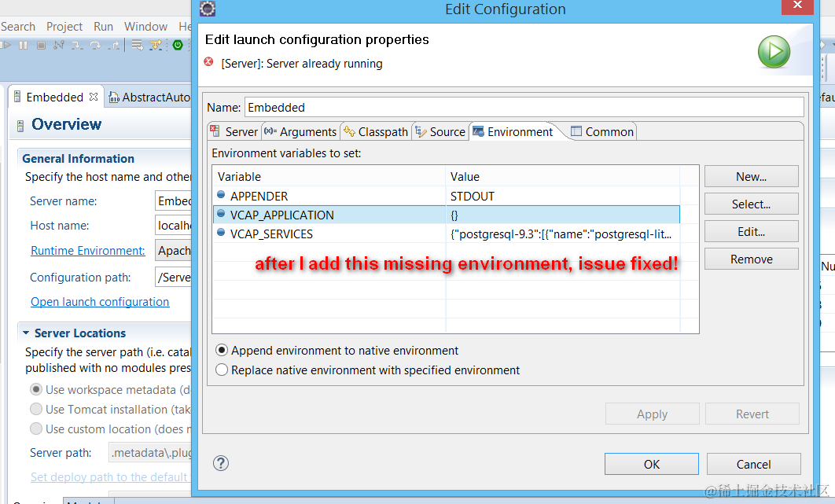The height and width of the screenshot is (504, 835).
Task: Click the Open launch configuration link
Action: pos(100,302)
